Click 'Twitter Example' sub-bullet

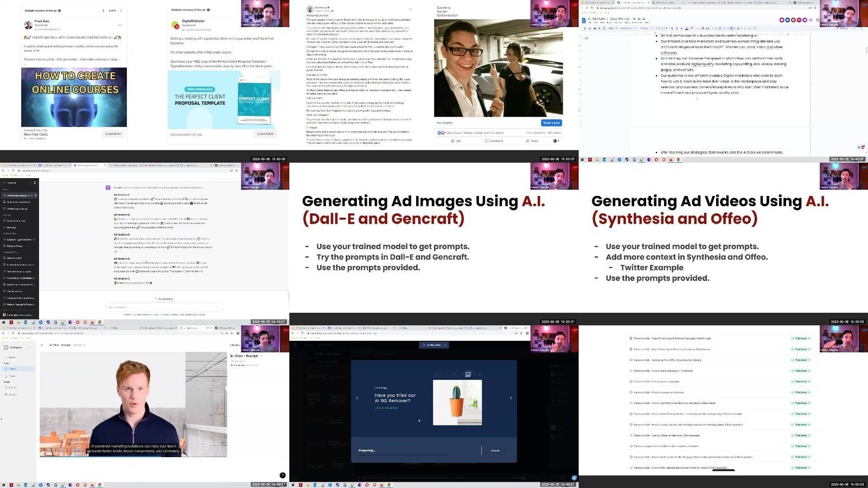coord(652,267)
